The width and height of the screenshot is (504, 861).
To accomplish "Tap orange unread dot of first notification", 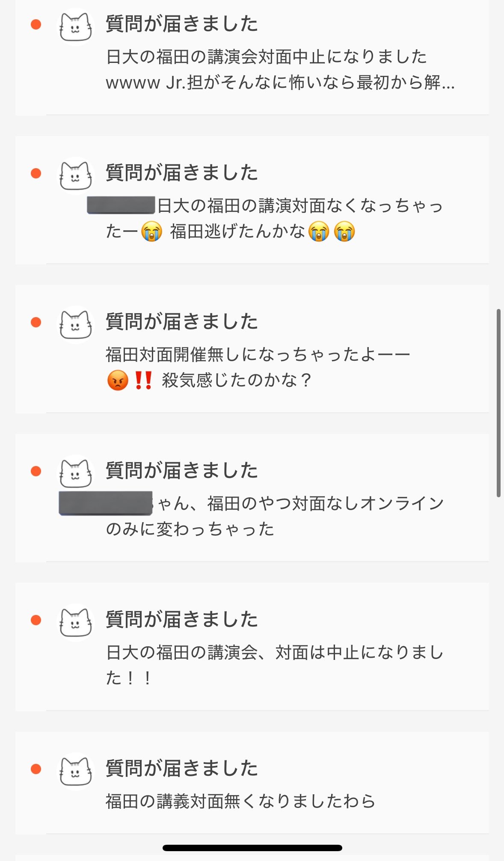I will pyautogui.click(x=36, y=24).
